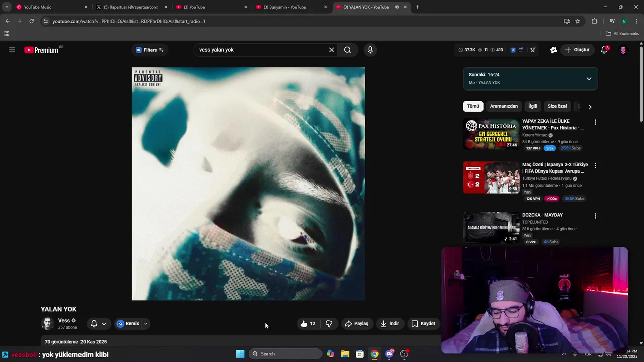
Task: Dislike the YALAN YOK video
Action: click(x=329, y=324)
